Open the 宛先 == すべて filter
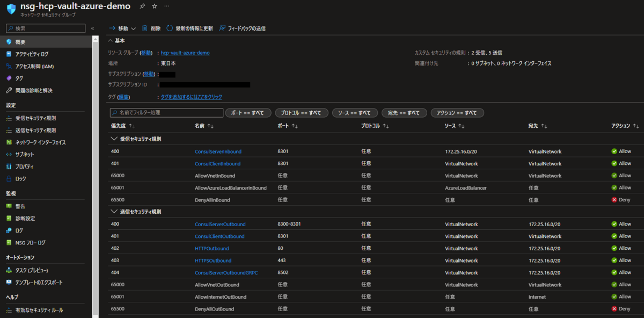Image resolution: width=644 pixels, height=318 pixels. (x=404, y=113)
